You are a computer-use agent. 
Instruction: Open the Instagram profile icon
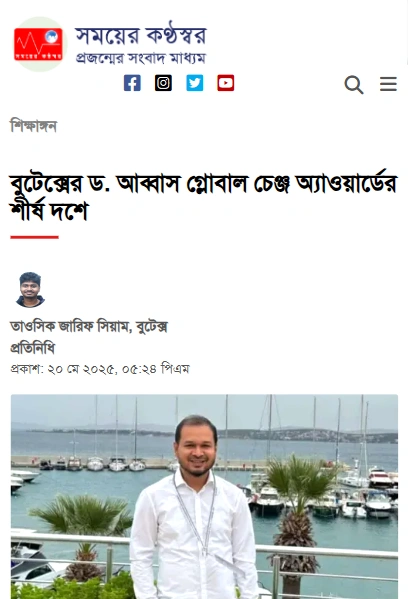click(x=163, y=83)
